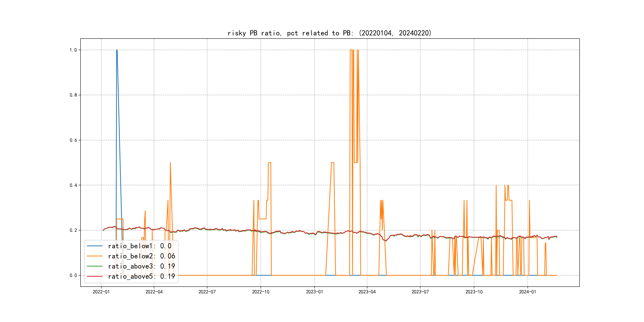Click the blue ratio_below1 legend line
644x322 pixels.
click(95, 246)
